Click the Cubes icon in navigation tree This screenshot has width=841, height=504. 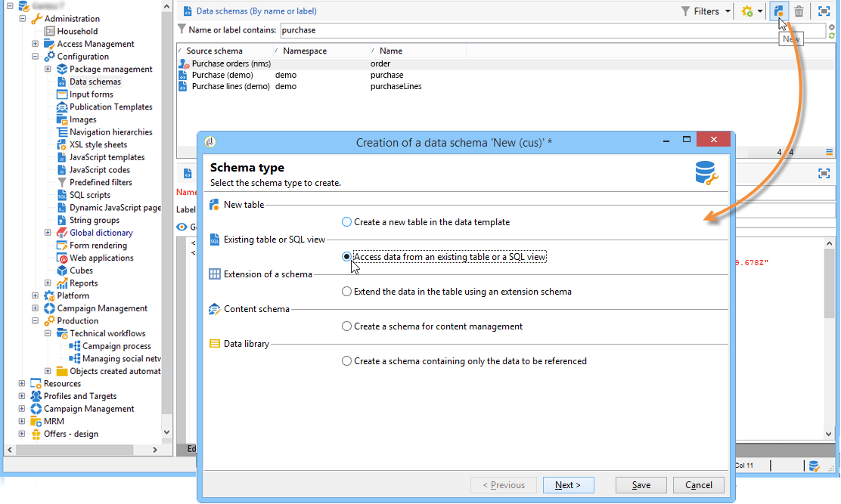pyautogui.click(x=62, y=271)
